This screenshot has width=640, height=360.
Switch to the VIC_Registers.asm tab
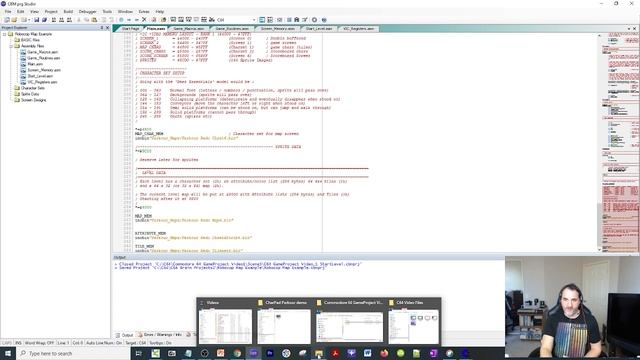358,29
